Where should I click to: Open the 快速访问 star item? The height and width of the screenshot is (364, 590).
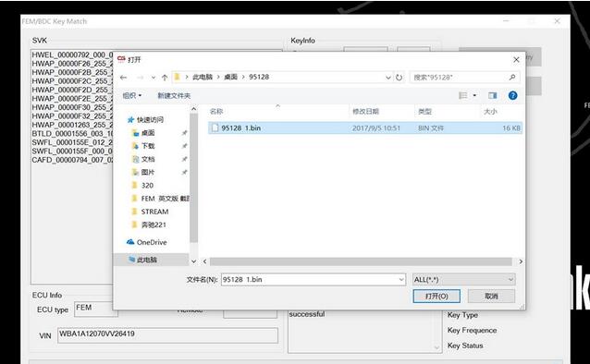(x=145, y=119)
